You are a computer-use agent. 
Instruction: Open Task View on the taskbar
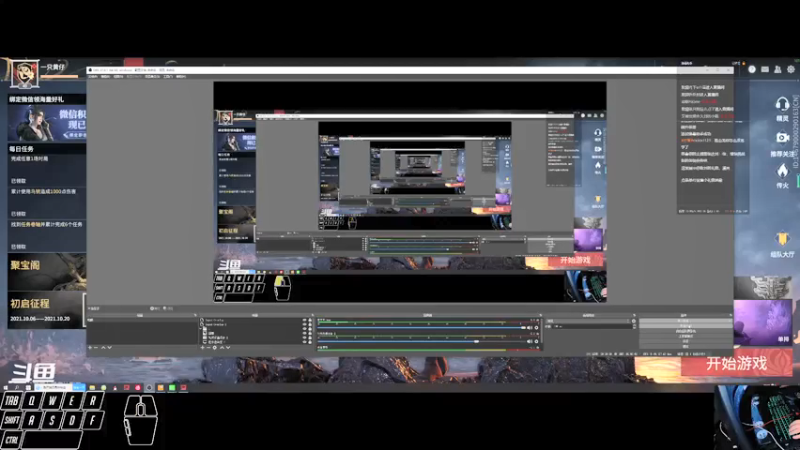coord(28,388)
